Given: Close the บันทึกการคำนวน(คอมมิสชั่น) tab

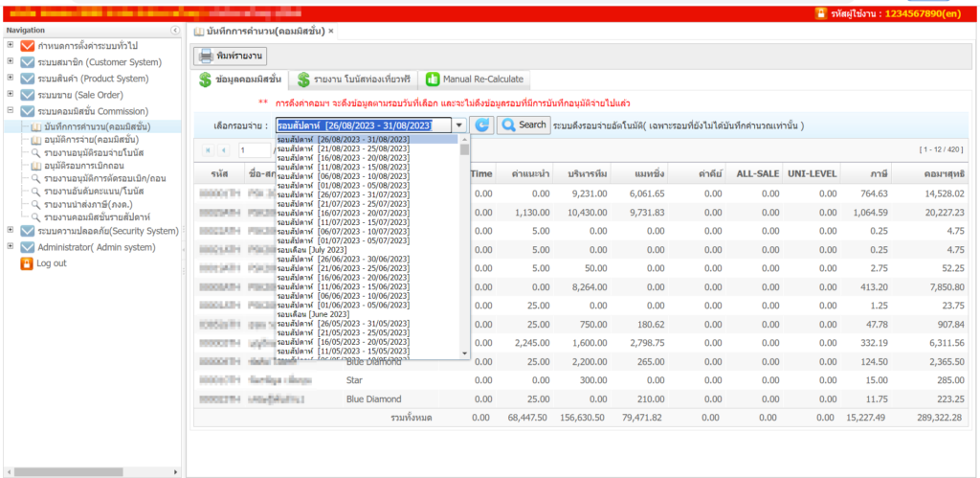Looking at the screenshot, I should tap(331, 31).
